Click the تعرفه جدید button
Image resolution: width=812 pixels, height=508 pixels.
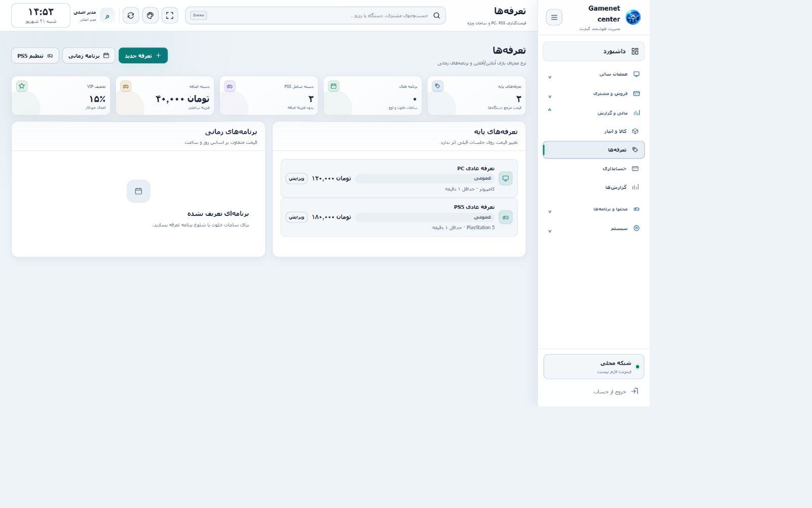click(x=143, y=55)
